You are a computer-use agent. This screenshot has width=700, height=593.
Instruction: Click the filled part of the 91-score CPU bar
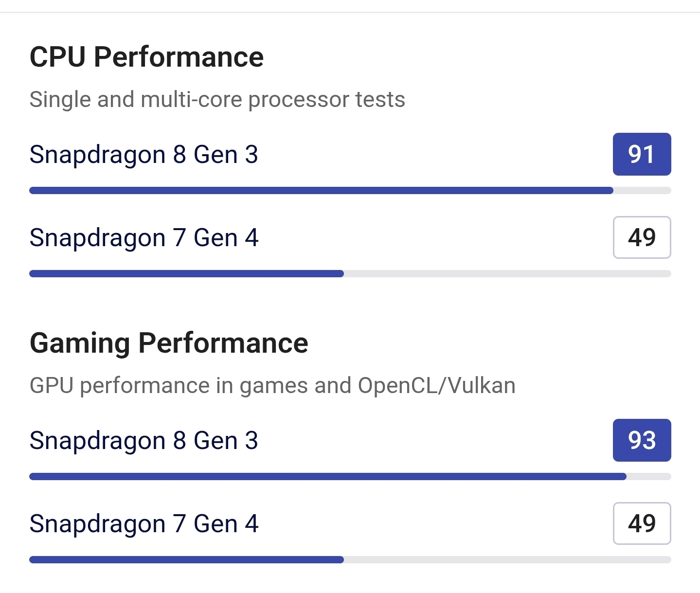point(321,190)
